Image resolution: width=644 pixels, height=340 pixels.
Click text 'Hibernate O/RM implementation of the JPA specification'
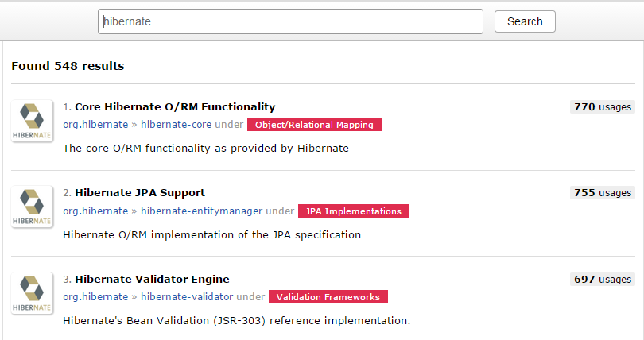[x=212, y=234]
